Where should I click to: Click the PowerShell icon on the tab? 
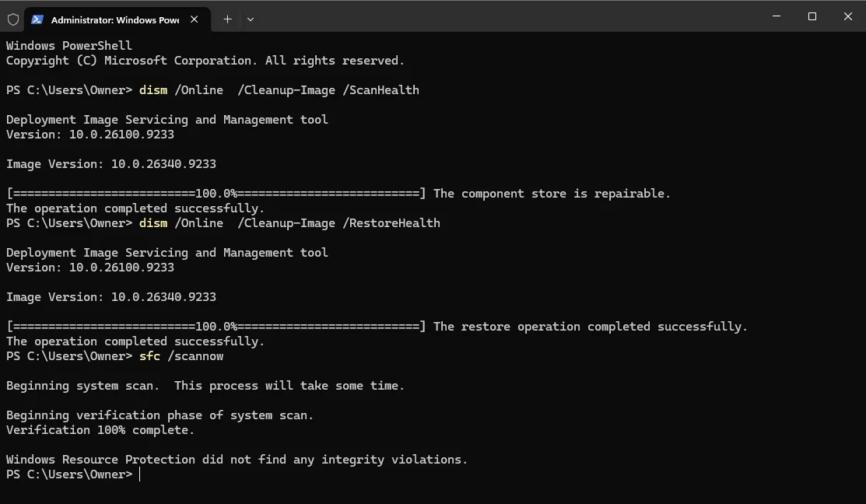pos(37,19)
